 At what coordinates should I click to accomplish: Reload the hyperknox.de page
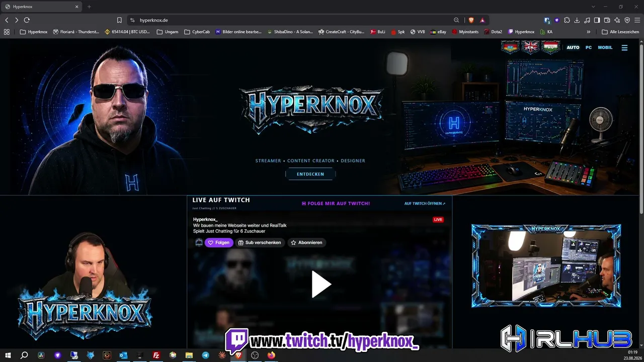pos(27,20)
